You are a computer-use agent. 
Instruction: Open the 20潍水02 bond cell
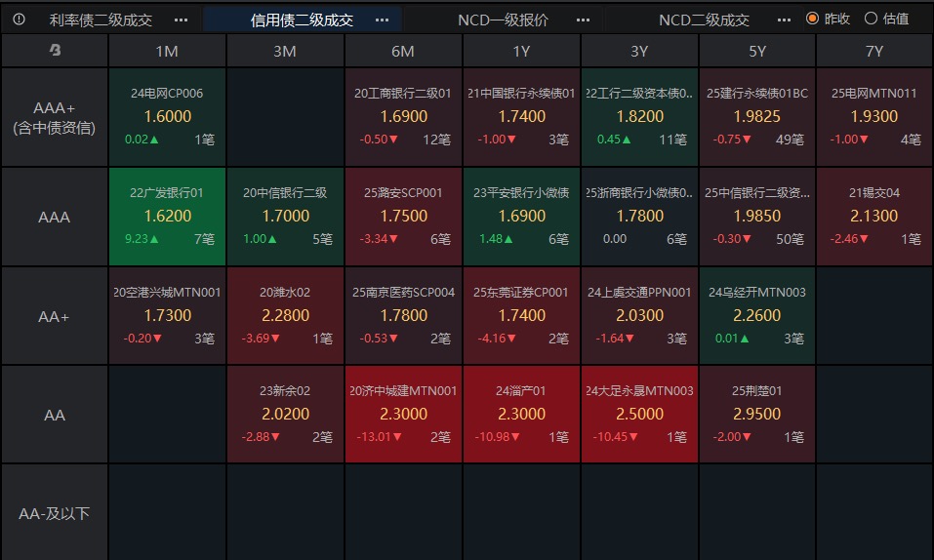tap(285, 316)
